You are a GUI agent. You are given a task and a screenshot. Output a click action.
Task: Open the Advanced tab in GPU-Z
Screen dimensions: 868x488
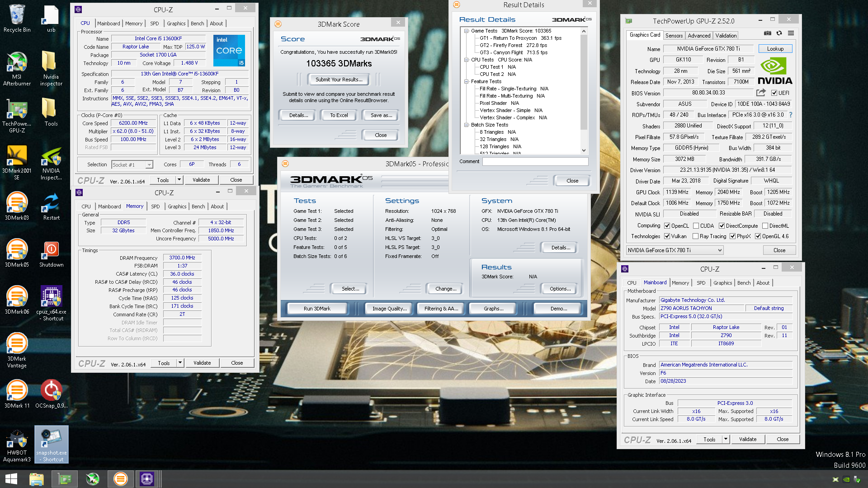pyautogui.click(x=699, y=36)
